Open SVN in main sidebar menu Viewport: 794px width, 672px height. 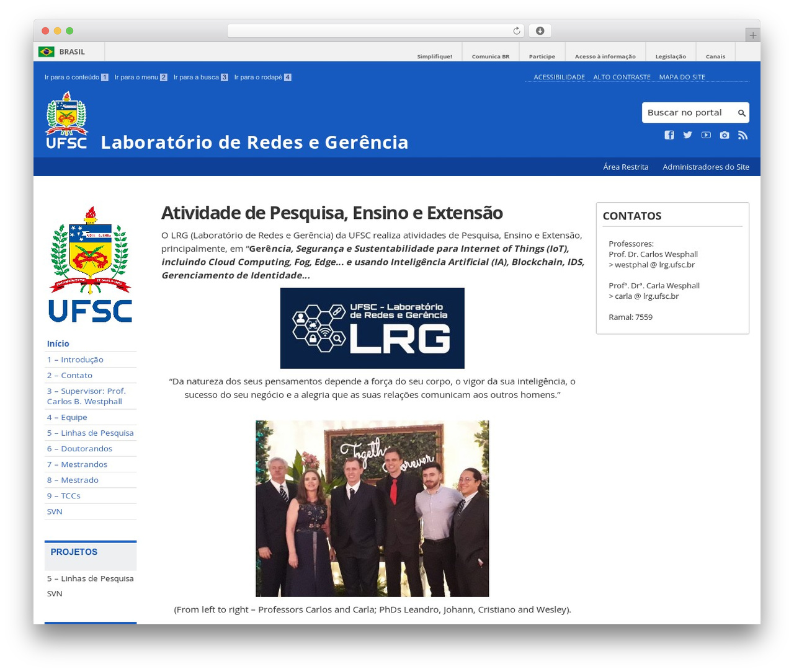point(55,511)
